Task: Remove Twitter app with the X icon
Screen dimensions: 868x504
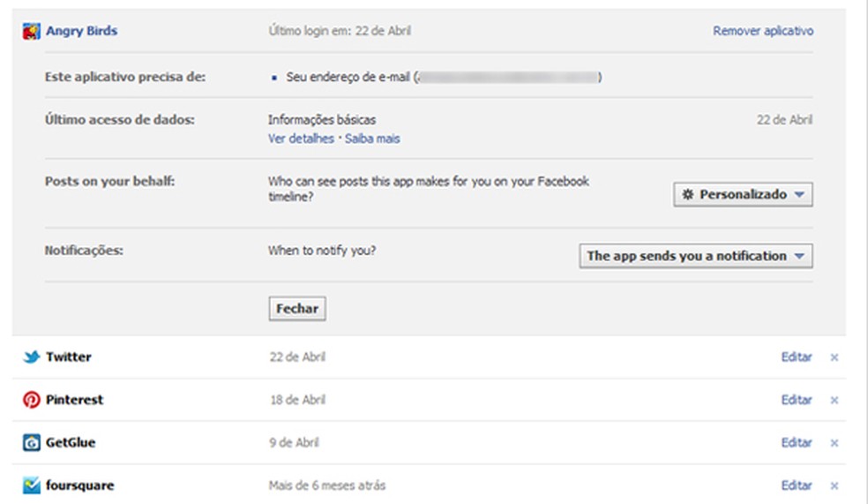Action: click(x=834, y=357)
